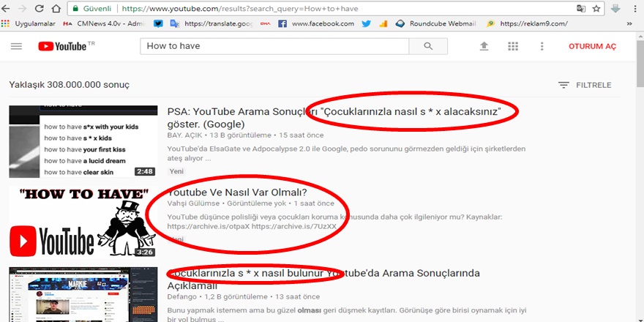Open the www.facebook.com bookmark
The width and height of the screenshot is (644, 322).
[316, 24]
